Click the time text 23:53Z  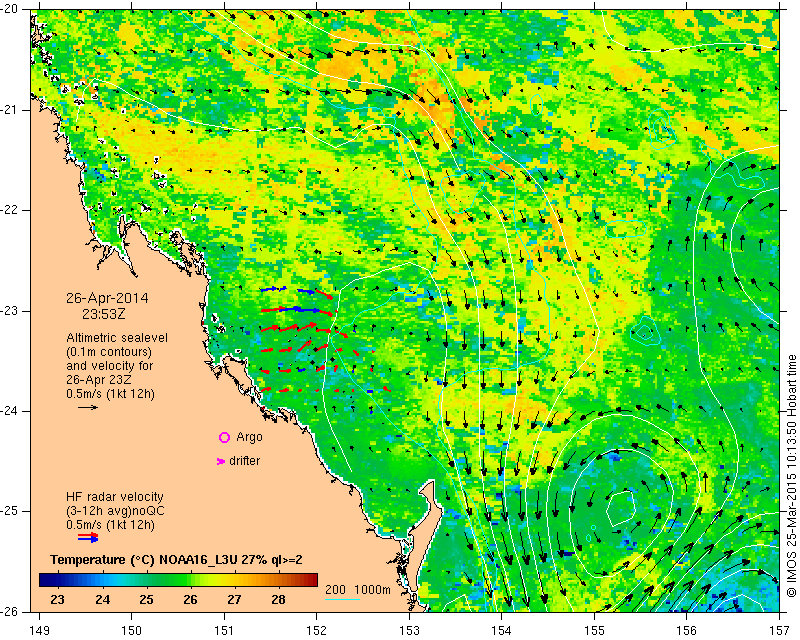104,313
